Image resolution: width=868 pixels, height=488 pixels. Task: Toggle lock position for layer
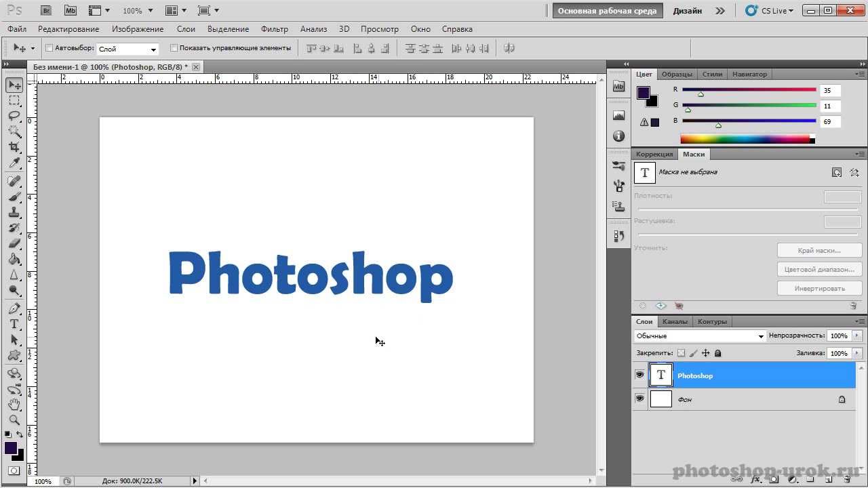706,353
